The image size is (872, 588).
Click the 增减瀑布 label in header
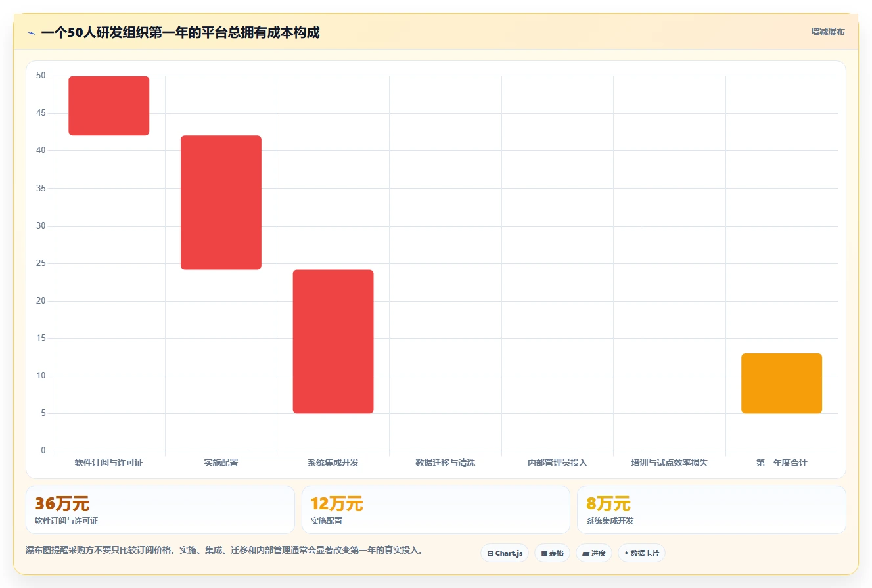tap(828, 32)
